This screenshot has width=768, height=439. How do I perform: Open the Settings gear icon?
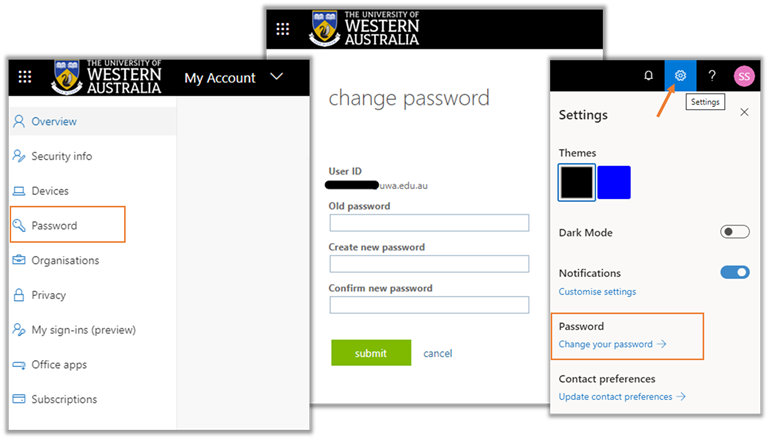[680, 76]
